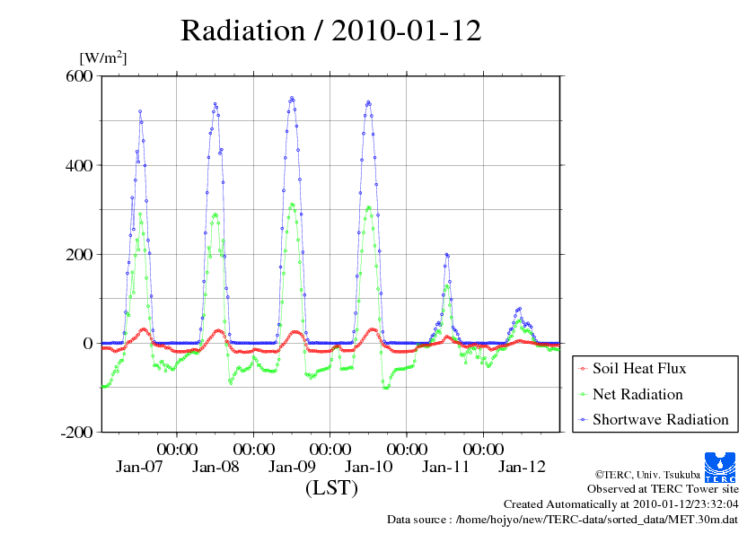
Task: Click the '(LST)' x-axis label
Action: [x=331, y=487]
